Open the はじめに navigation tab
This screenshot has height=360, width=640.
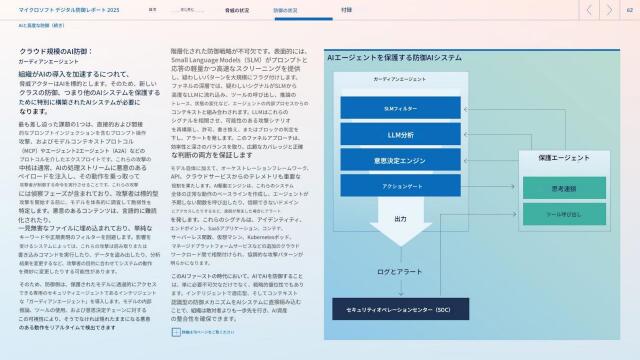click(x=187, y=9)
